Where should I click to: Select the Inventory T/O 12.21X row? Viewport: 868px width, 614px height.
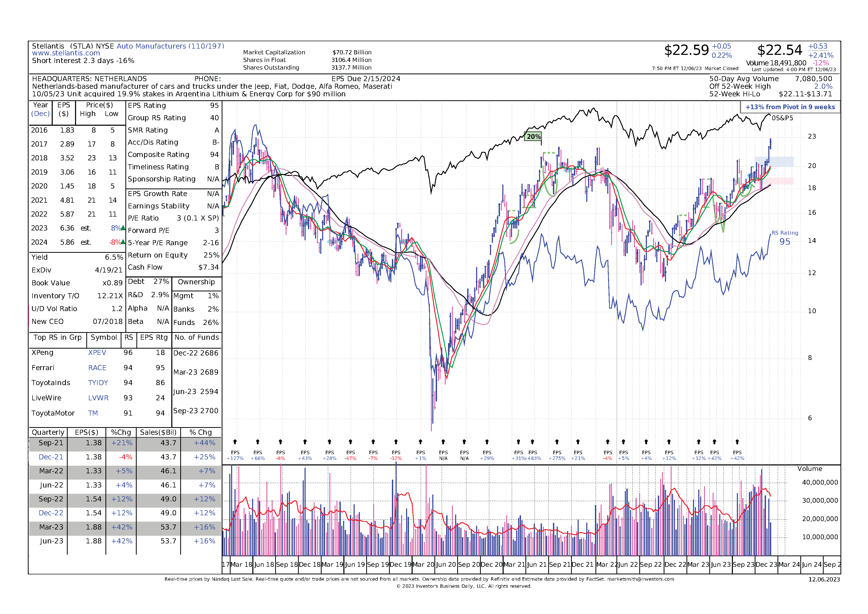(77, 296)
